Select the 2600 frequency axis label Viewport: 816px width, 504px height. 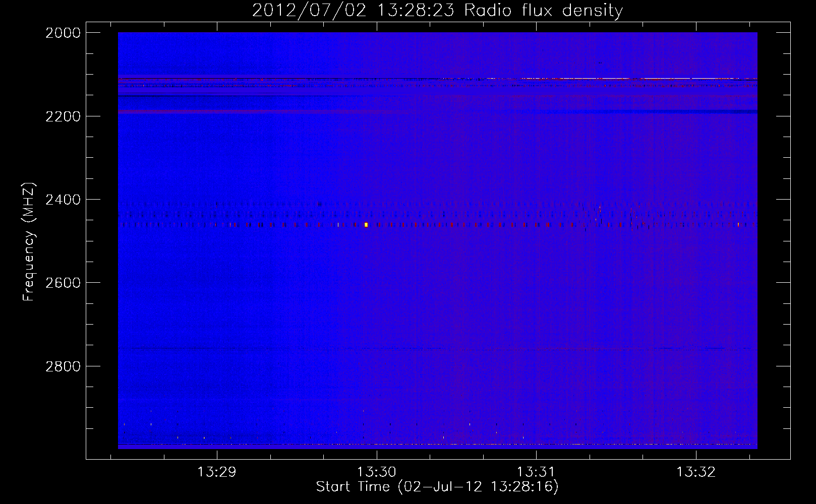[63, 283]
